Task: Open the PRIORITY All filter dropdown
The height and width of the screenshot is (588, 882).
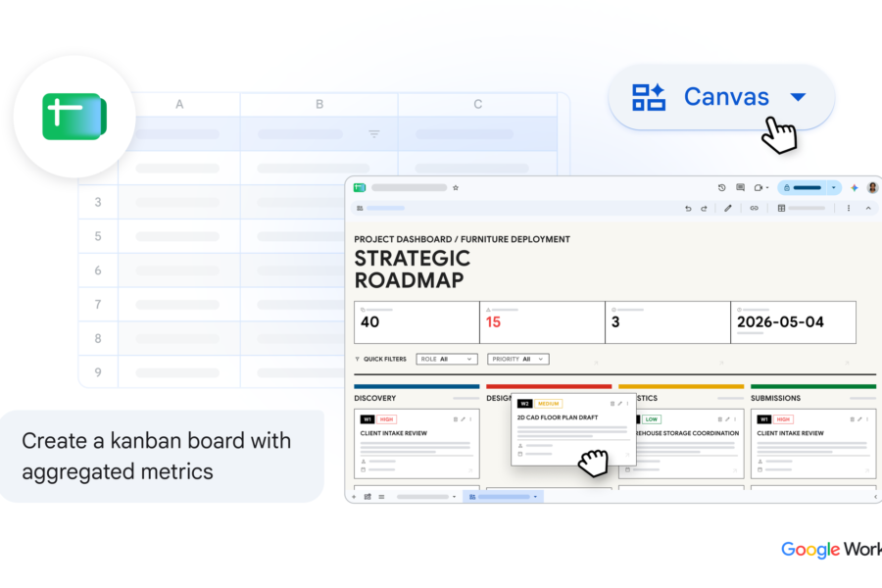Action: (x=518, y=359)
